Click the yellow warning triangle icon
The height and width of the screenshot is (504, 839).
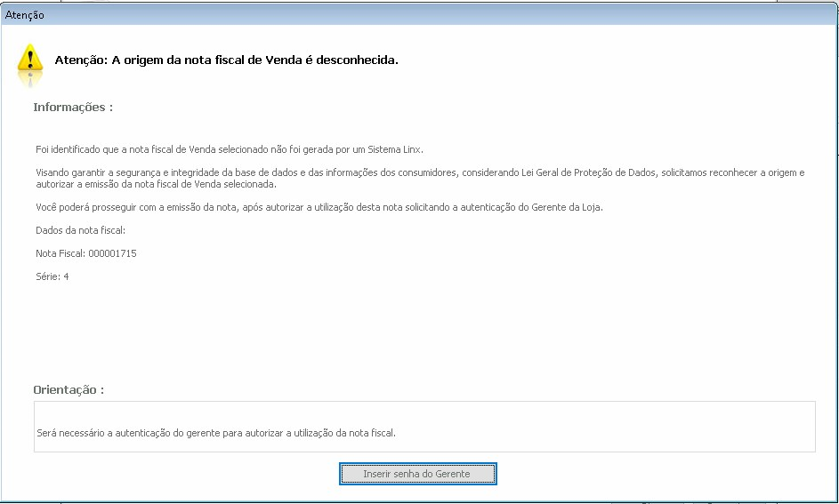[30, 59]
